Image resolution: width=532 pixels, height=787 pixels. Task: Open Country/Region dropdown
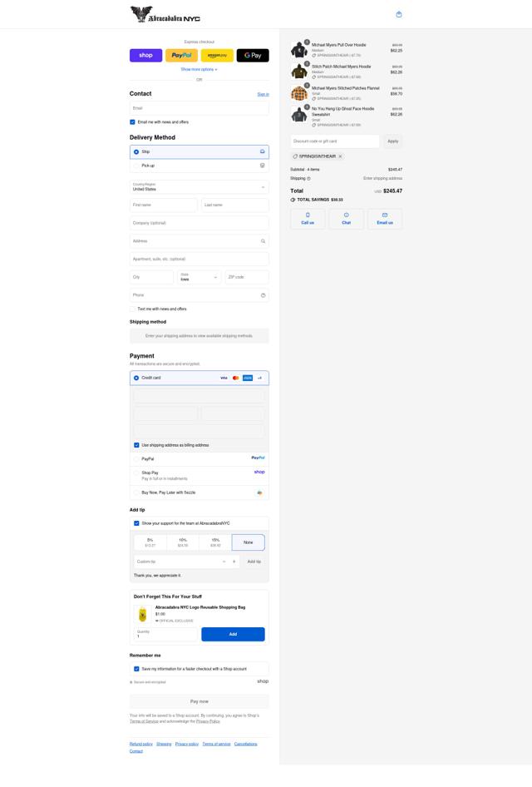click(x=199, y=187)
